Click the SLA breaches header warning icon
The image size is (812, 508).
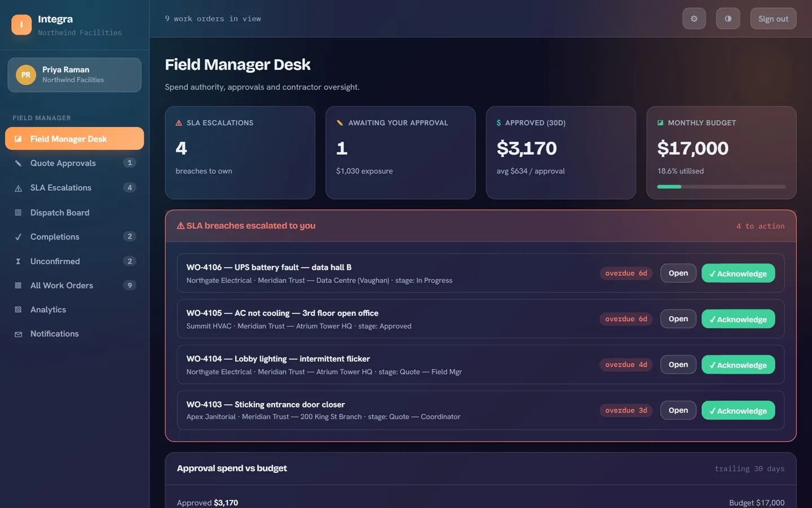pos(181,226)
